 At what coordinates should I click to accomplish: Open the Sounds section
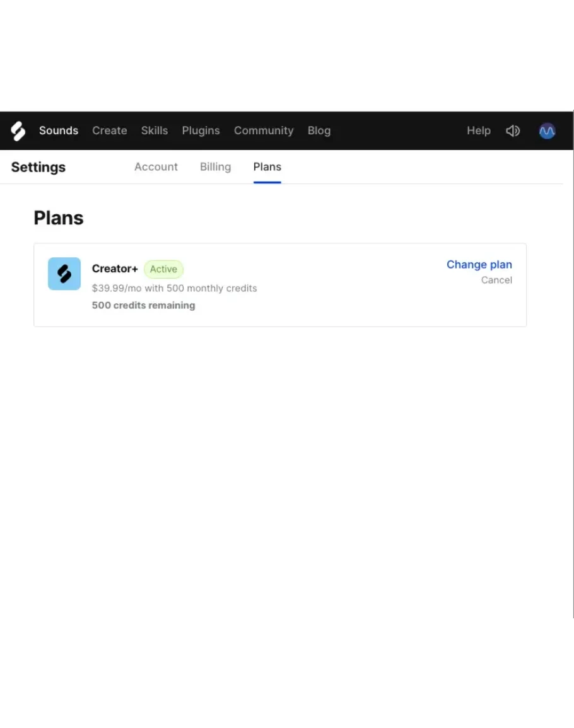point(59,131)
